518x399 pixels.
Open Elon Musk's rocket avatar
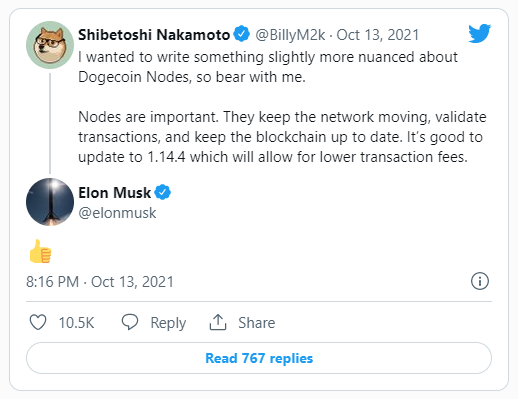click(x=50, y=202)
